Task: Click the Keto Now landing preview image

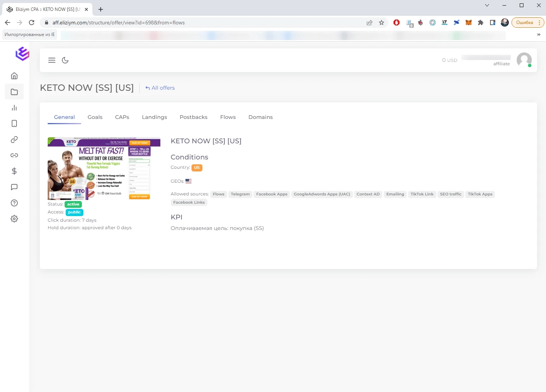Action: click(104, 168)
